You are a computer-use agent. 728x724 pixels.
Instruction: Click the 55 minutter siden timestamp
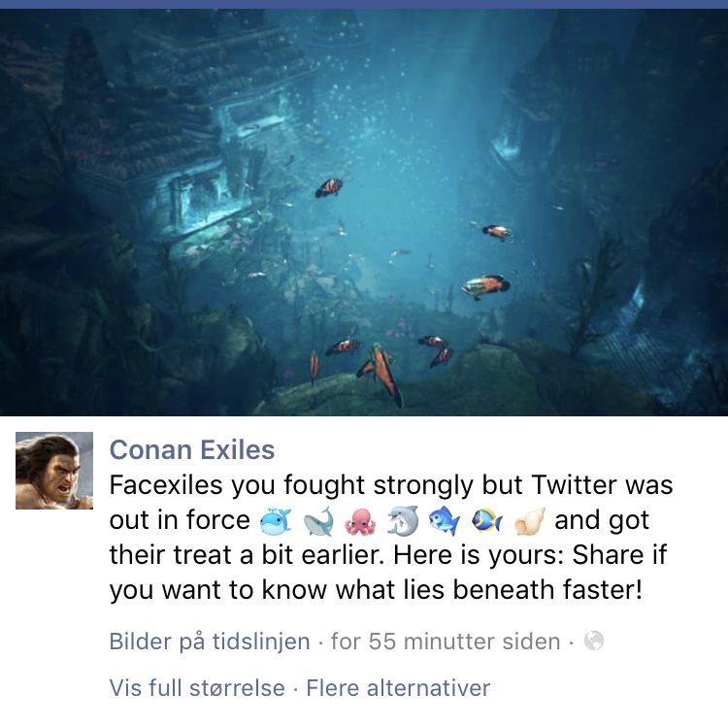(x=446, y=642)
